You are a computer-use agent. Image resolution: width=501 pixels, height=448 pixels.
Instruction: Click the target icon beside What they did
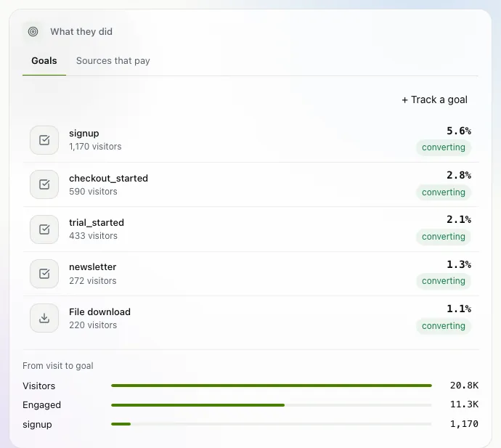click(33, 32)
